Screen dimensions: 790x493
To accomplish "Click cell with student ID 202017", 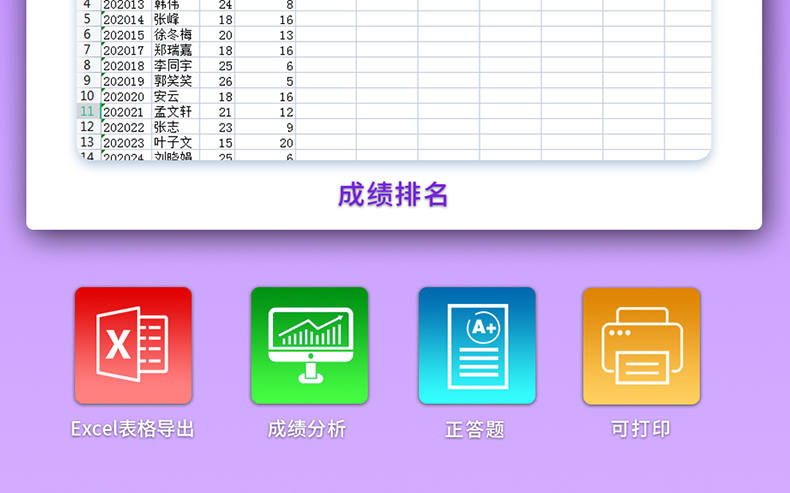I will click(124, 50).
